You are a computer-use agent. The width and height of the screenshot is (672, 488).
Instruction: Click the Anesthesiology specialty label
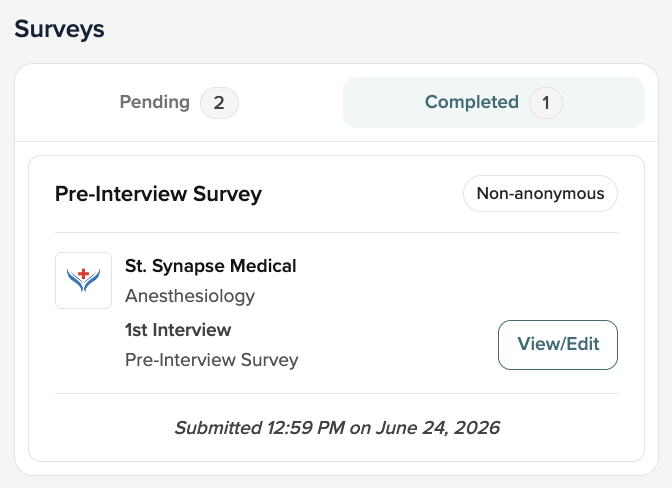click(190, 296)
